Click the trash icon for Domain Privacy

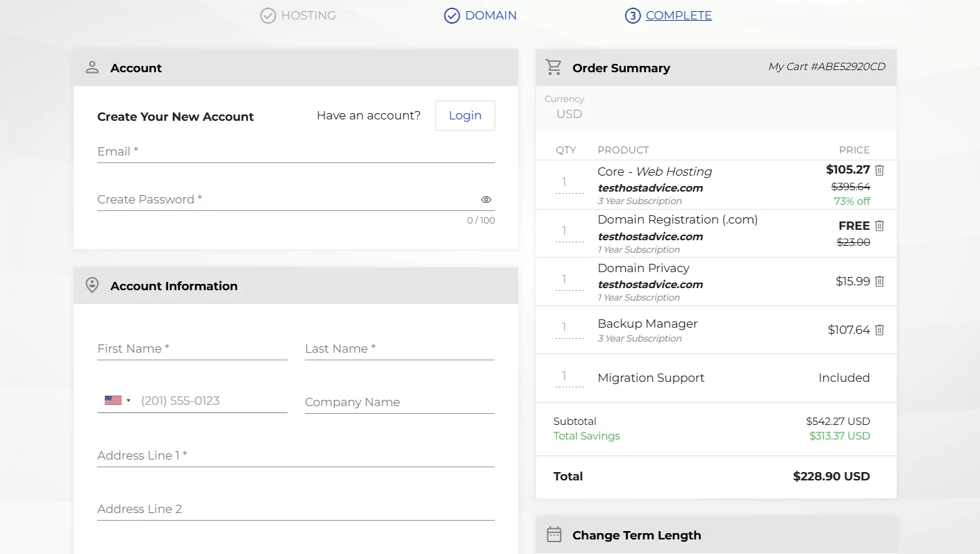click(x=879, y=281)
